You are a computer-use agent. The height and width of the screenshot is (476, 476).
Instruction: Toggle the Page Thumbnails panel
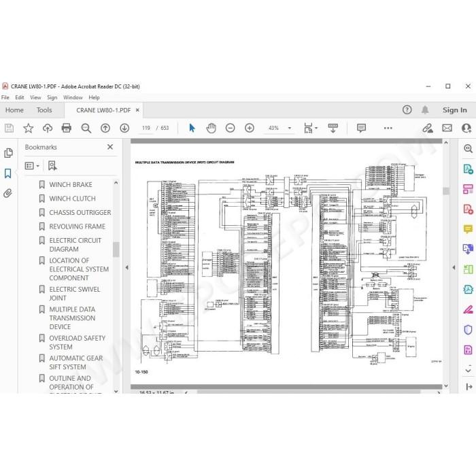(x=8, y=153)
